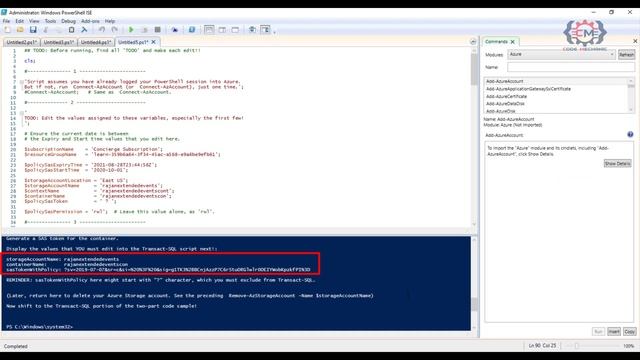Close the Commands tab with its X
Screen dimensions: 640x360
point(512,42)
